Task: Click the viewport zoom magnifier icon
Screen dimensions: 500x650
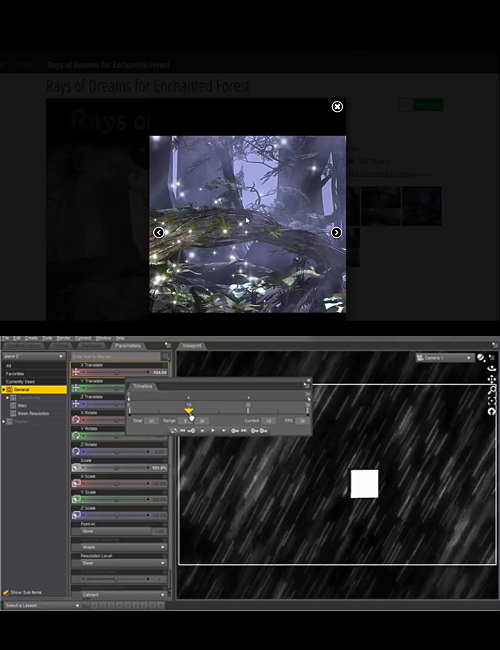Action: click(492, 390)
